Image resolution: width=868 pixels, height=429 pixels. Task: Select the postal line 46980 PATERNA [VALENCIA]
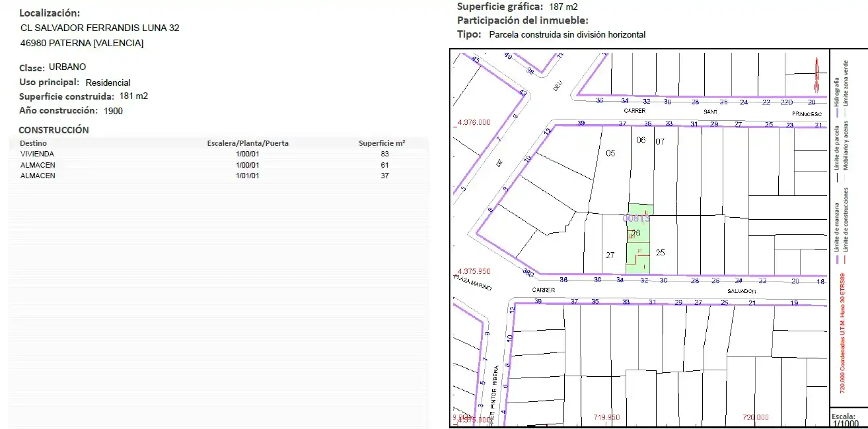coord(82,43)
